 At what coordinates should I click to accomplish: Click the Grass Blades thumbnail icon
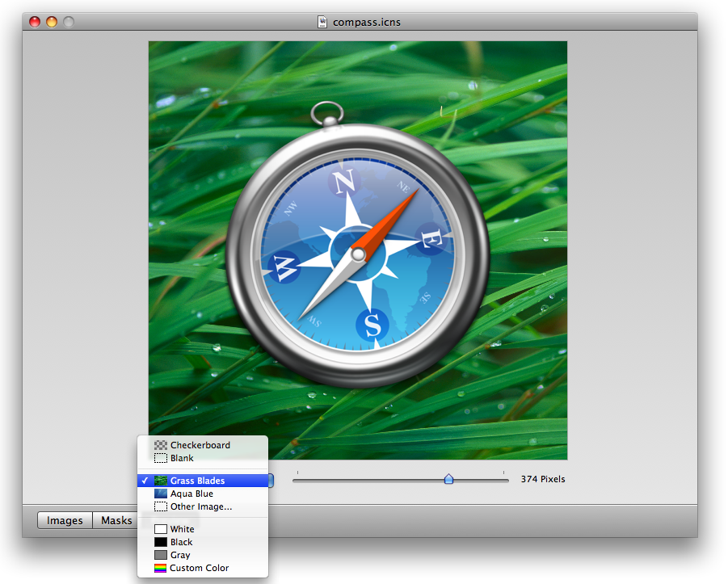pos(161,481)
